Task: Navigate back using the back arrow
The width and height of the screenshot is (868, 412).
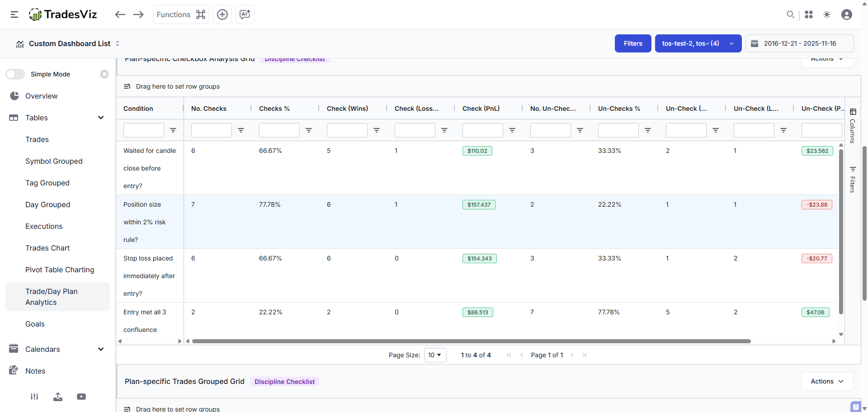Action: click(120, 14)
